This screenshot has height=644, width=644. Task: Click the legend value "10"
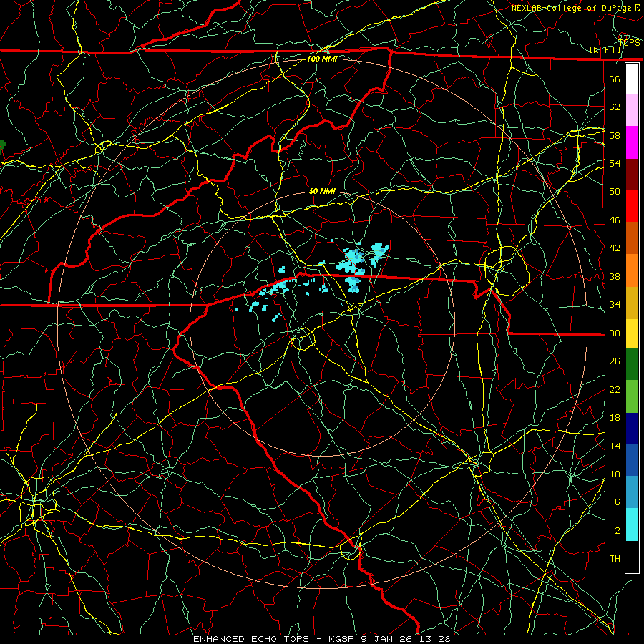(x=615, y=474)
